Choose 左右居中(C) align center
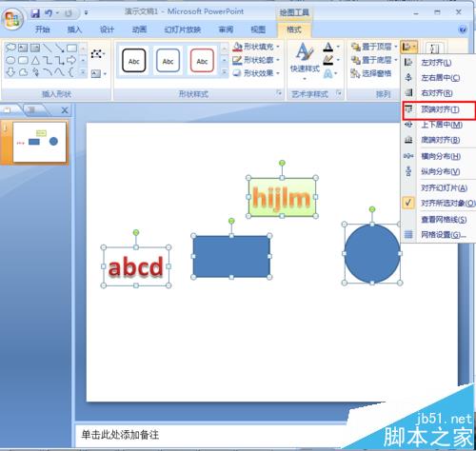The height and width of the screenshot is (451, 476). [x=439, y=78]
